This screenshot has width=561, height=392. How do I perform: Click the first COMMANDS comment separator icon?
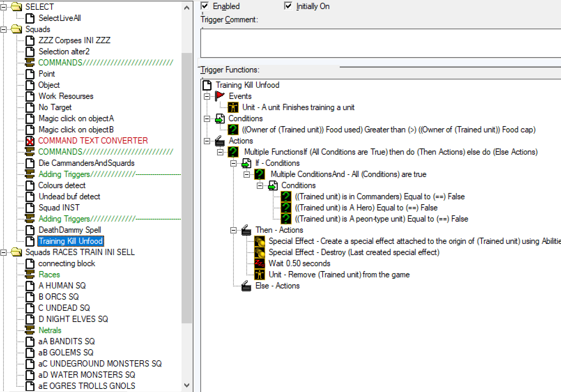pos(30,63)
